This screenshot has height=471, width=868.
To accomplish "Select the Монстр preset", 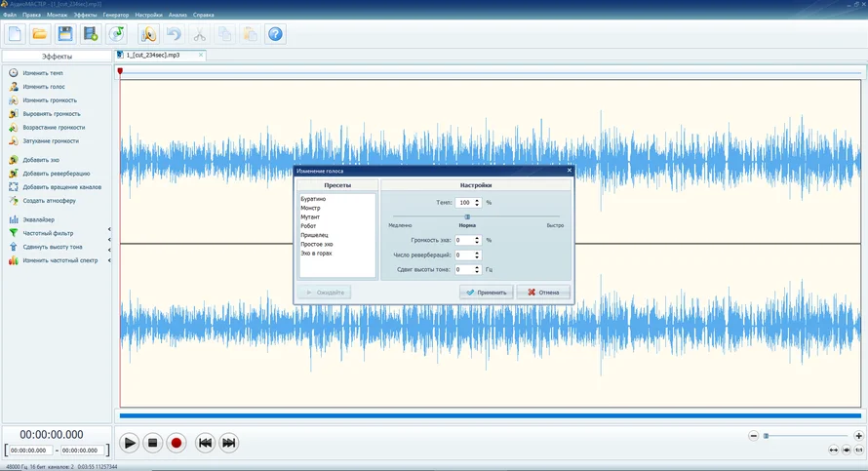I will tap(310, 208).
